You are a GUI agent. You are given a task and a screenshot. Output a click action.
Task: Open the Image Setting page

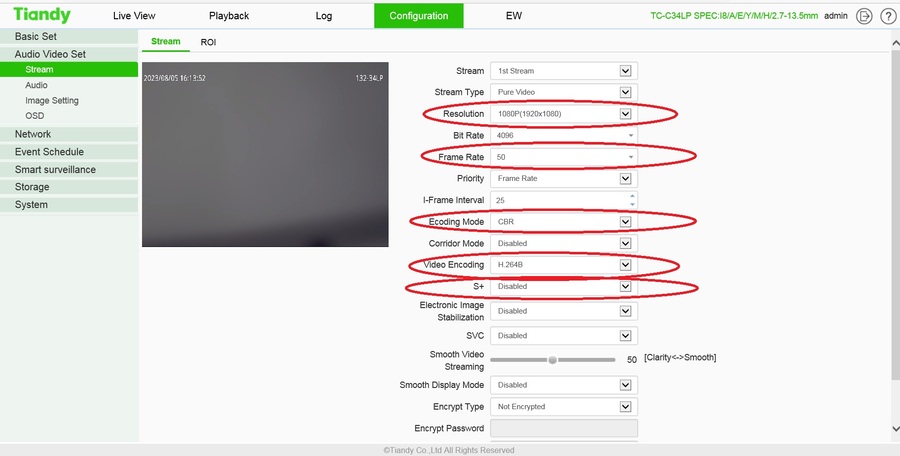click(x=52, y=101)
